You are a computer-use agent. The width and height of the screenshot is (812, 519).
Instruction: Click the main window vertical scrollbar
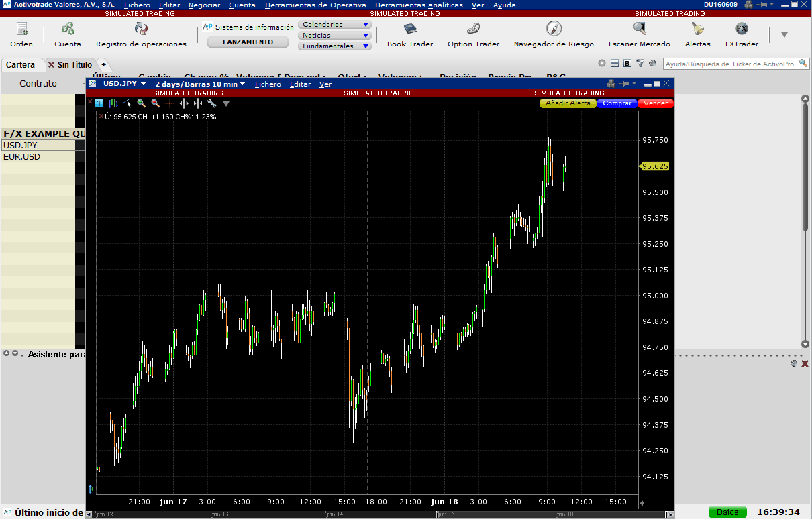805,220
